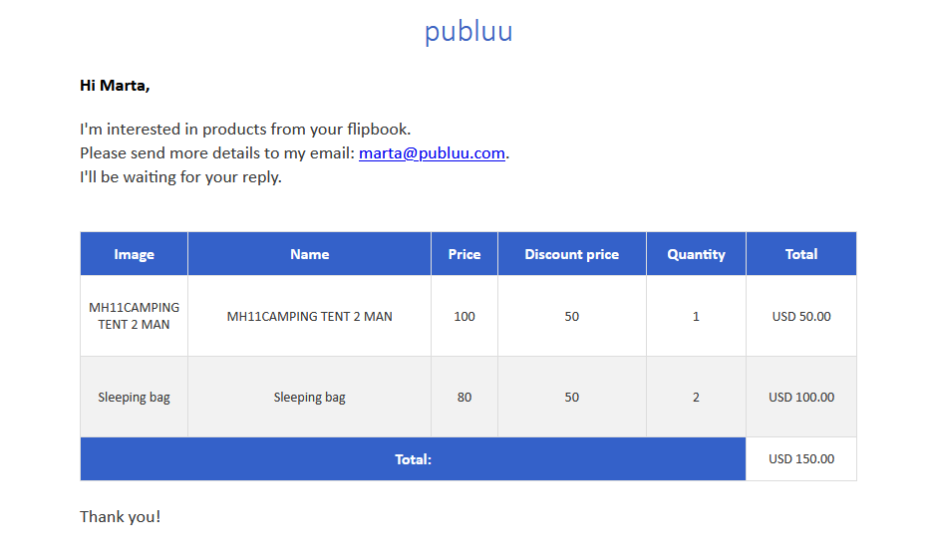Image resolution: width=928 pixels, height=560 pixels.
Task: Click the Price column header
Action: tap(464, 254)
